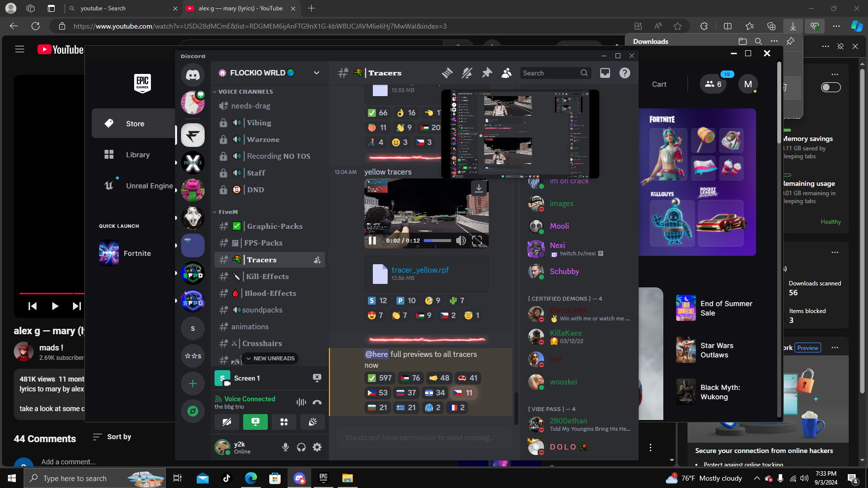The height and width of the screenshot is (488, 868).
Task: Toggle Discord headphones deafen
Action: (x=301, y=447)
